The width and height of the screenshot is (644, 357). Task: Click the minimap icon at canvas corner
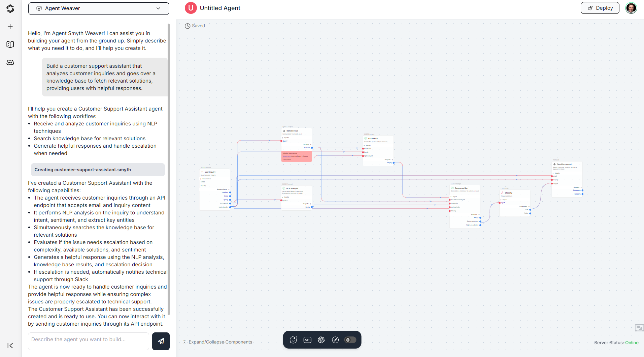click(639, 328)
